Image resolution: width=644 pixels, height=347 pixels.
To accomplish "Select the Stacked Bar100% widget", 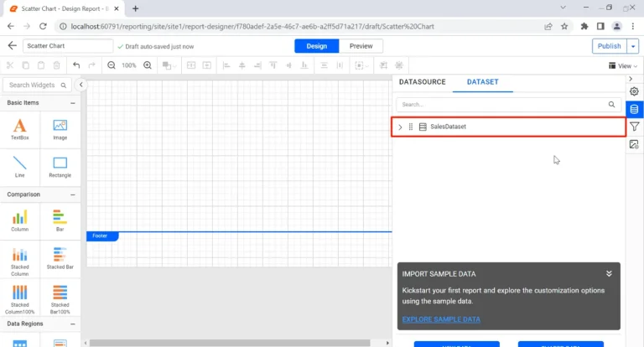I will pos(60,299).
